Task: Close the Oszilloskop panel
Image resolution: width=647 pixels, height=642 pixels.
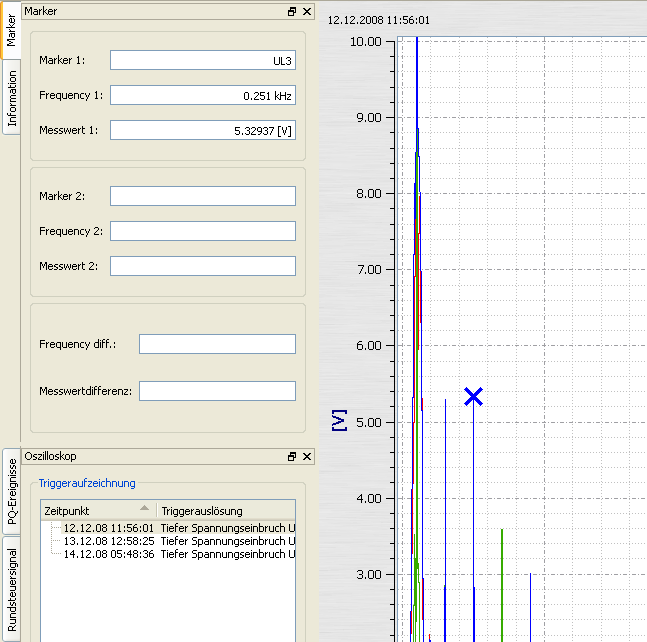Action: click(307, 456)
